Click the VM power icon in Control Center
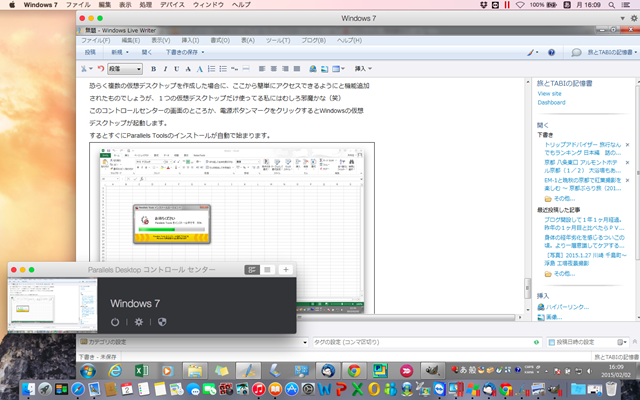Viewport: 640px width, 400px height. point(115,322)
